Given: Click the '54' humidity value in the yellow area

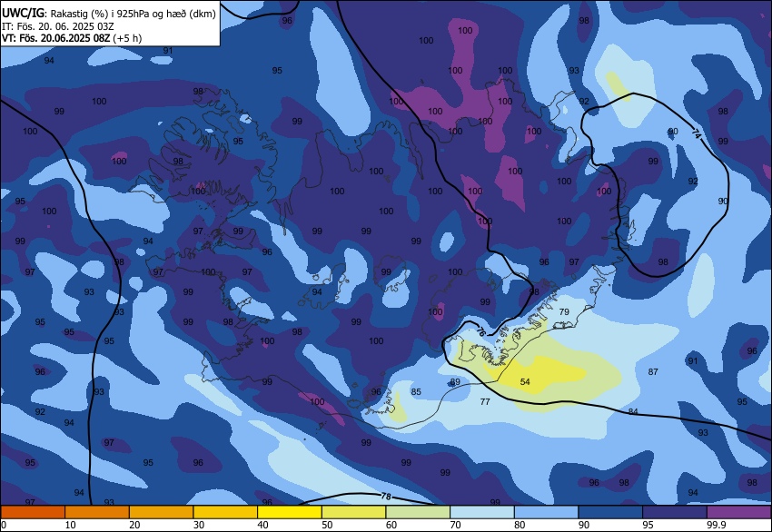Looking at the screenshot, I should (x=525, y=382).
